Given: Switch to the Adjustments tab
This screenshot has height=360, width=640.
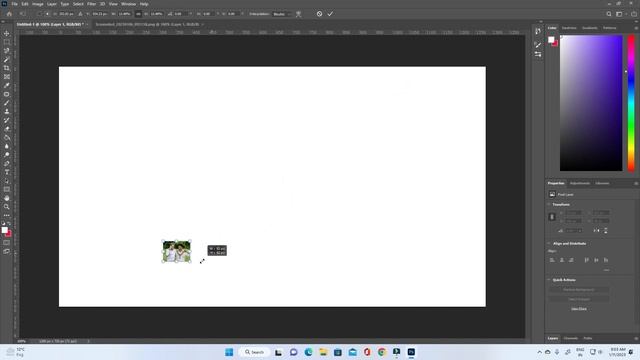Looking at the screenshot, I should pos(580,183).
